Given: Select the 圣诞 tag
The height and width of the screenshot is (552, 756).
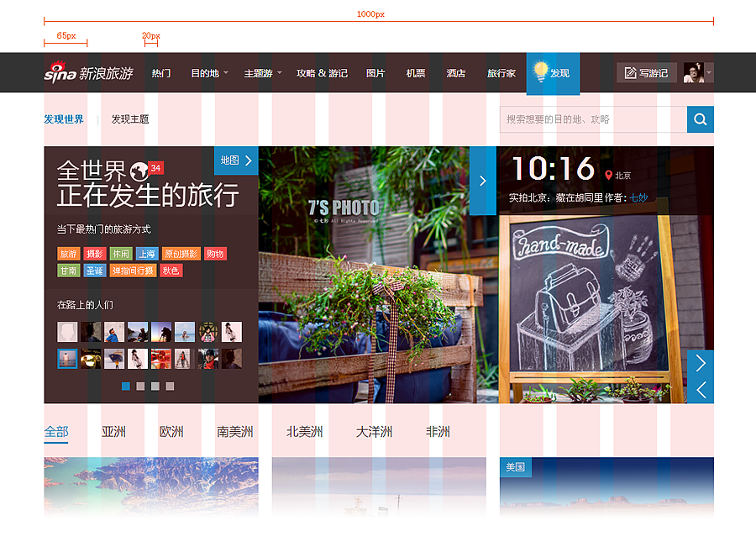Looking at the screenshot, I should pos(94,271).
